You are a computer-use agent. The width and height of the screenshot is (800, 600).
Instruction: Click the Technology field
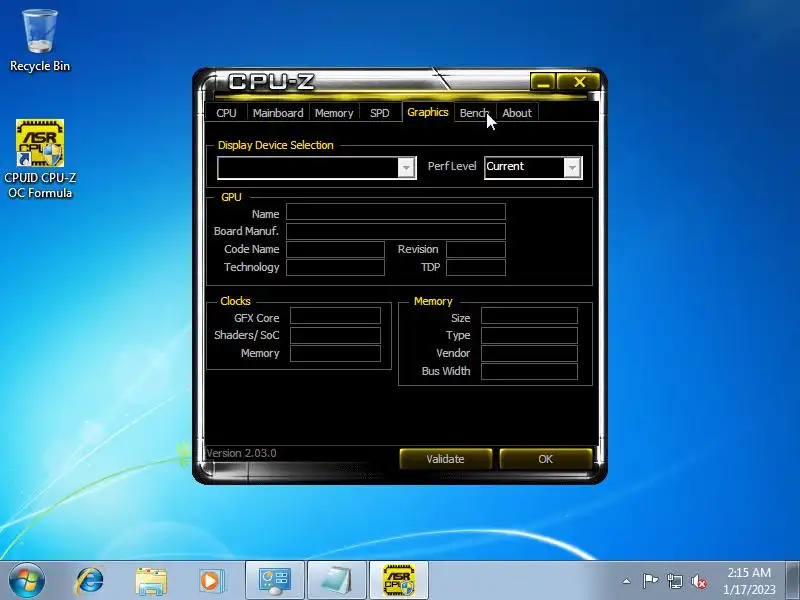click(x=335, y=267)
